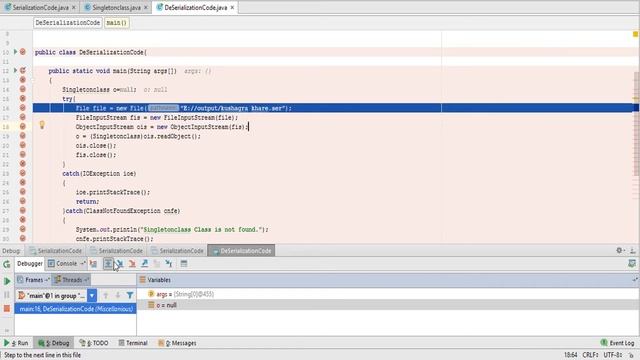The width and height of the screenshot is (640, 360).
Task: Click yellow warning marker atop editor scrollbar
Action: pos(635,34)
